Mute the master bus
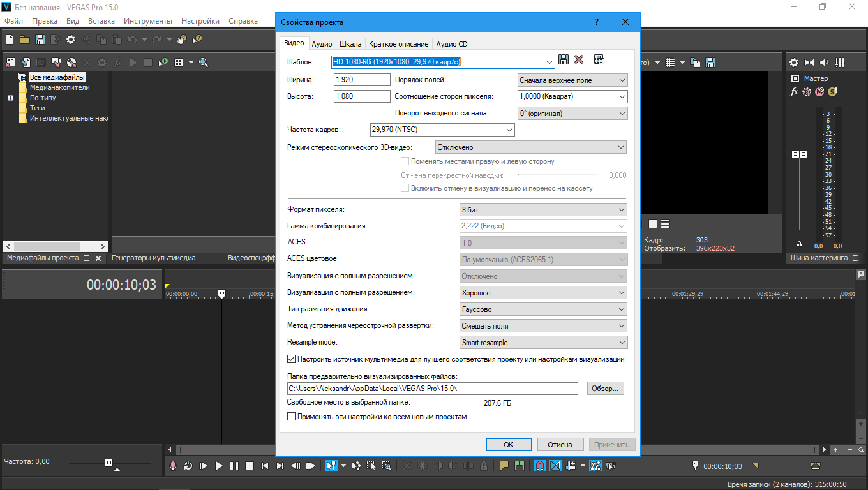This screenshot has height=490, width=868. (819, 92)
